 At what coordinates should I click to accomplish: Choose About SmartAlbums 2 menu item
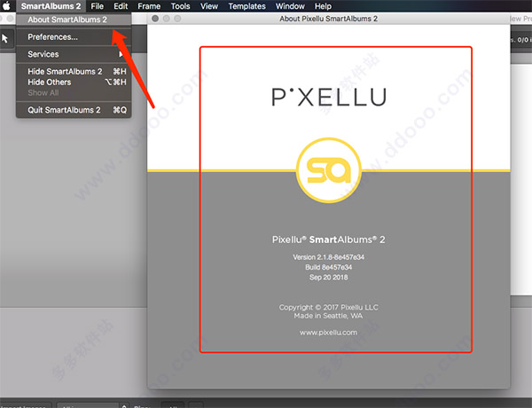pyautogui.click(x=74, y=20)
